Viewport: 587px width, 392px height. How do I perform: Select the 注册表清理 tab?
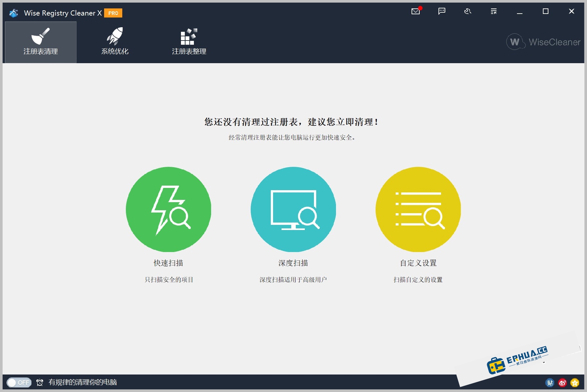[x=40, y=41]
